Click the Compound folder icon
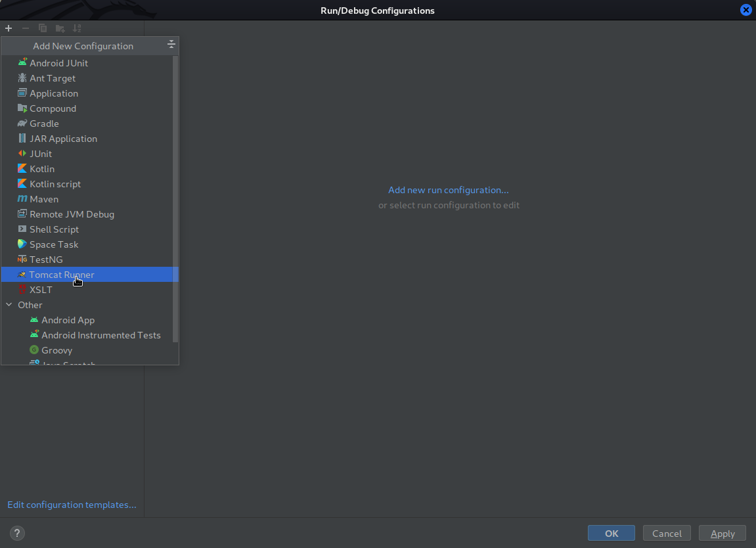756x548 pixels. 22,108
